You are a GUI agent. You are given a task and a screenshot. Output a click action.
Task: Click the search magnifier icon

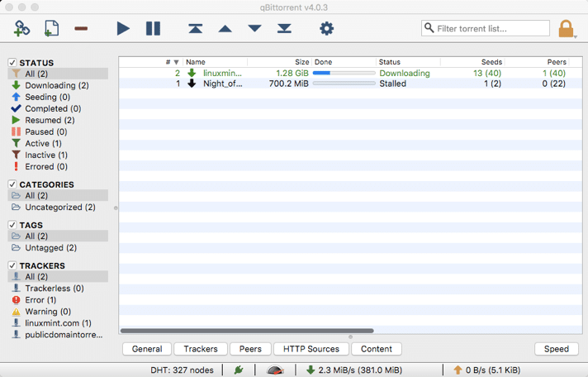tap(429, 28)
